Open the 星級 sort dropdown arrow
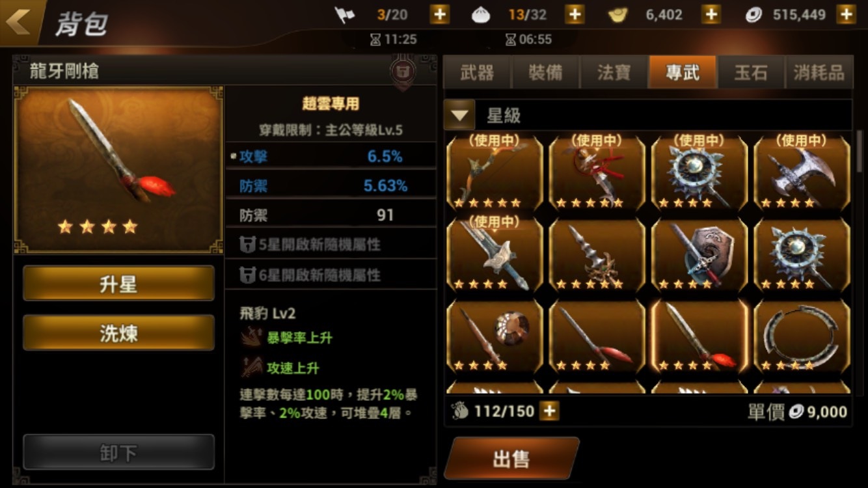This screenshot has height=488, width=868. click(459, 116)
